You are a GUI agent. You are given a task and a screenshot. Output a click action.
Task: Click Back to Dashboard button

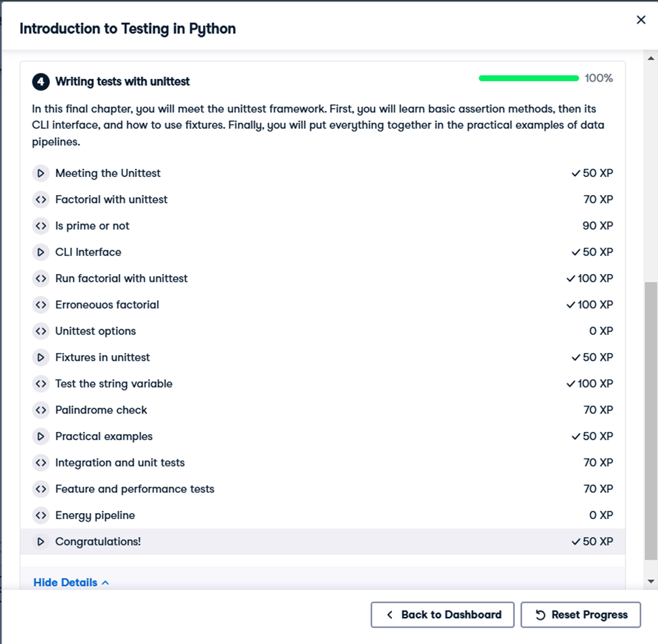tap(442, 614)
